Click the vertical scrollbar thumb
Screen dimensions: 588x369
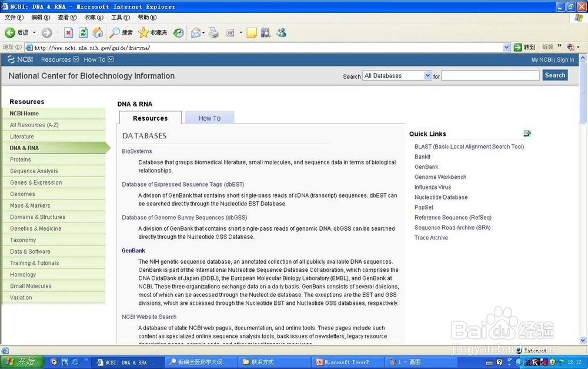[x=583, y=93]
